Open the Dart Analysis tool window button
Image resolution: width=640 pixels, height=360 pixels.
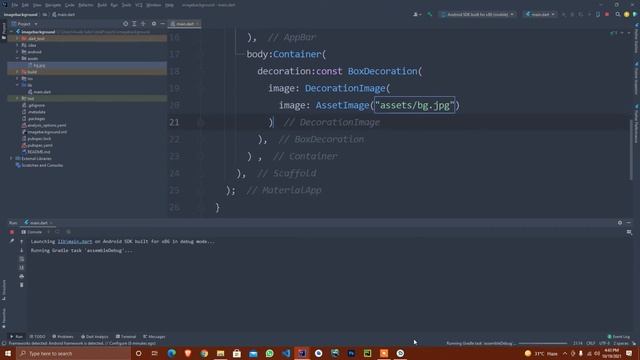tap(95, 337)
